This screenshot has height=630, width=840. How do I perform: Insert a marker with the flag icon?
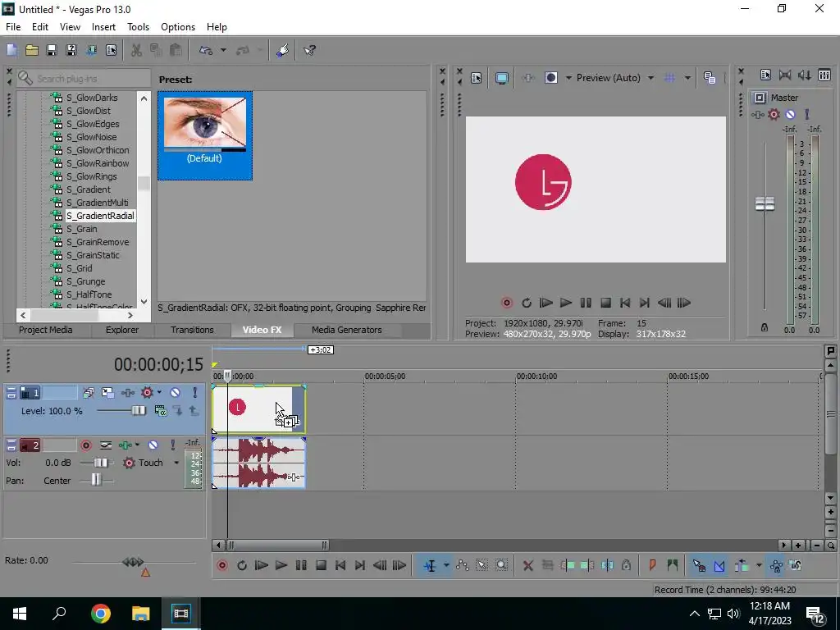(x=652, y=565)
